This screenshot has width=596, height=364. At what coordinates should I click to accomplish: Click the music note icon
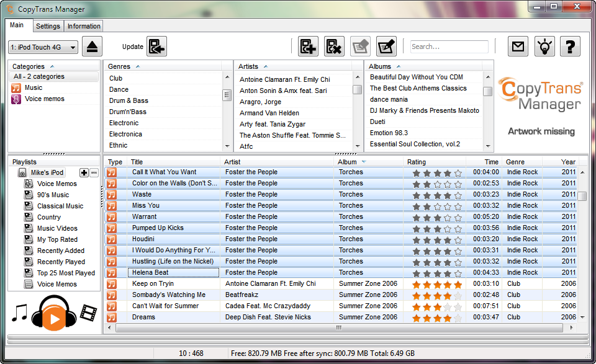(x=19, y=313)
